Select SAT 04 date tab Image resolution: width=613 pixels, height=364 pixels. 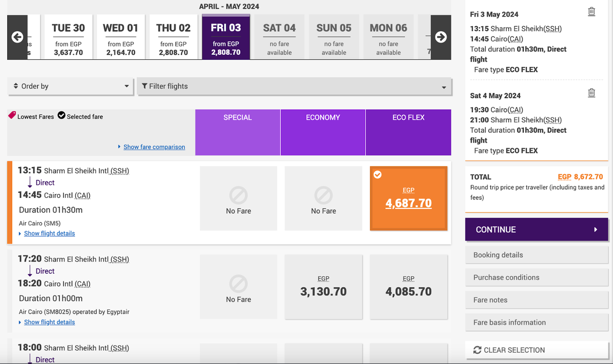click(279, 37)
